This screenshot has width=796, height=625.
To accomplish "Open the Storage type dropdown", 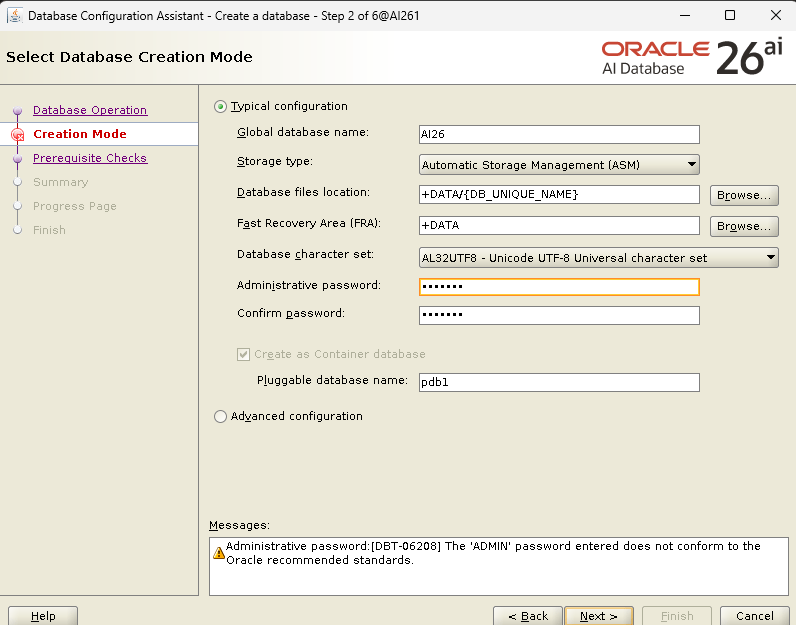I will coord(559,165).
